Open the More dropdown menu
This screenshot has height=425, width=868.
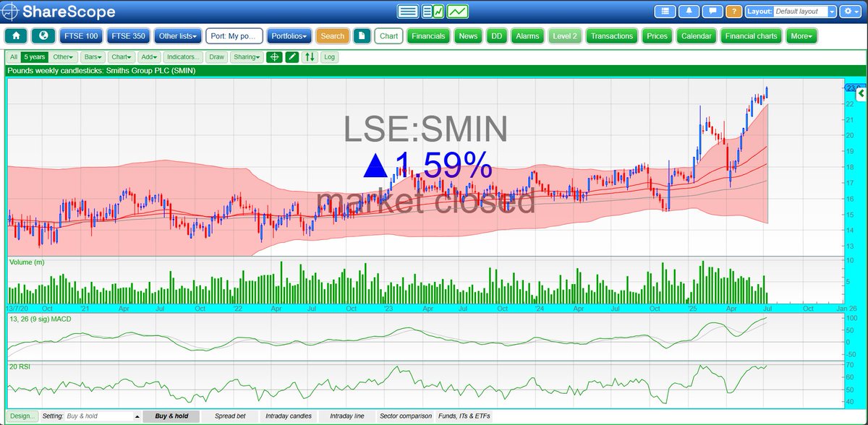(801, 36)
